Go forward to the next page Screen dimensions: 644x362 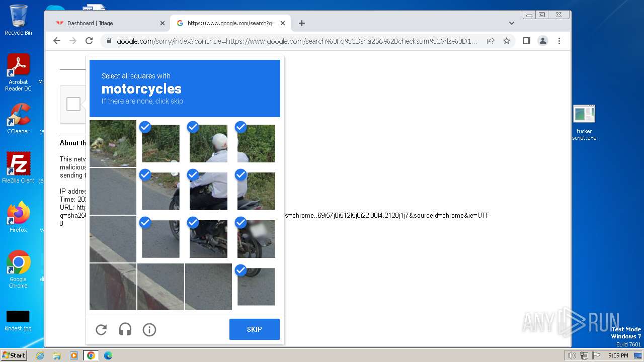coord(73,41)
